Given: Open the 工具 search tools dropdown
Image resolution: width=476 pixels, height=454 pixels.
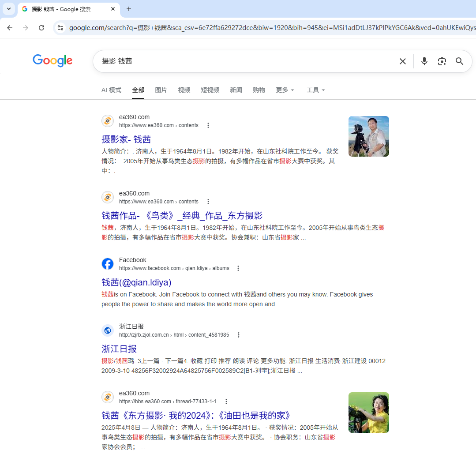Looking at the screenshot, I should tap(316, 90).
